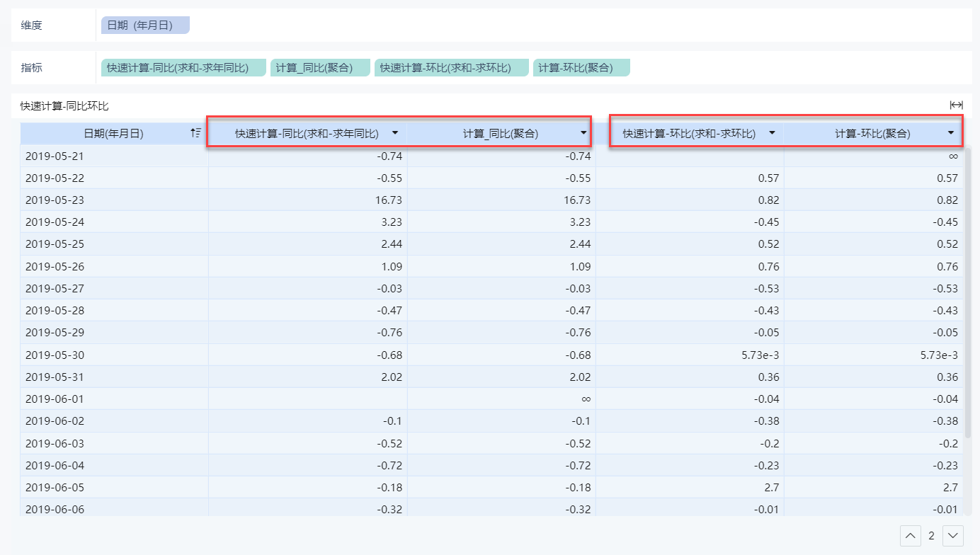Click the sort icon in the 日期(年月日) header
This screenshot has height=555, width=980.
pos(196,132)
